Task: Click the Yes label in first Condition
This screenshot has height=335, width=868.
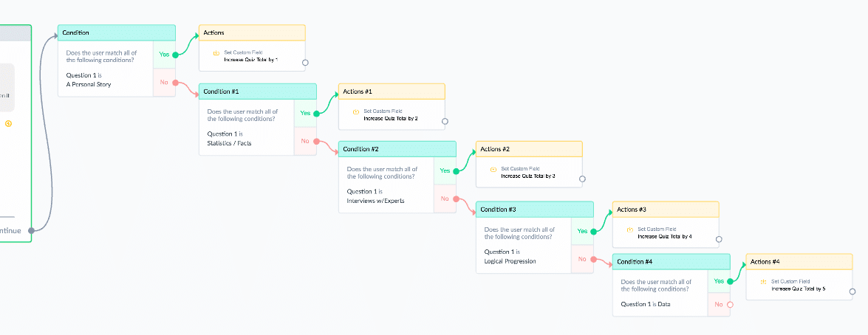Action: click(x=164, y=55)
